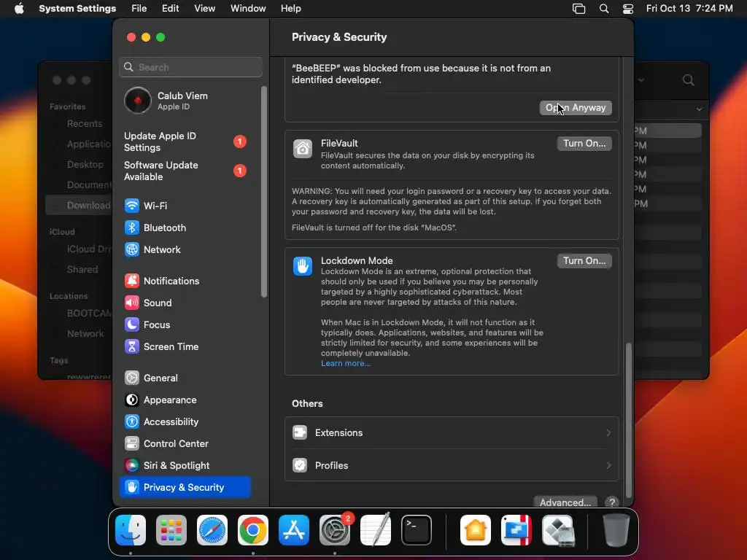Select Privacy & Security in sidebar
The image size is (747, 560).
coord(185,487)
